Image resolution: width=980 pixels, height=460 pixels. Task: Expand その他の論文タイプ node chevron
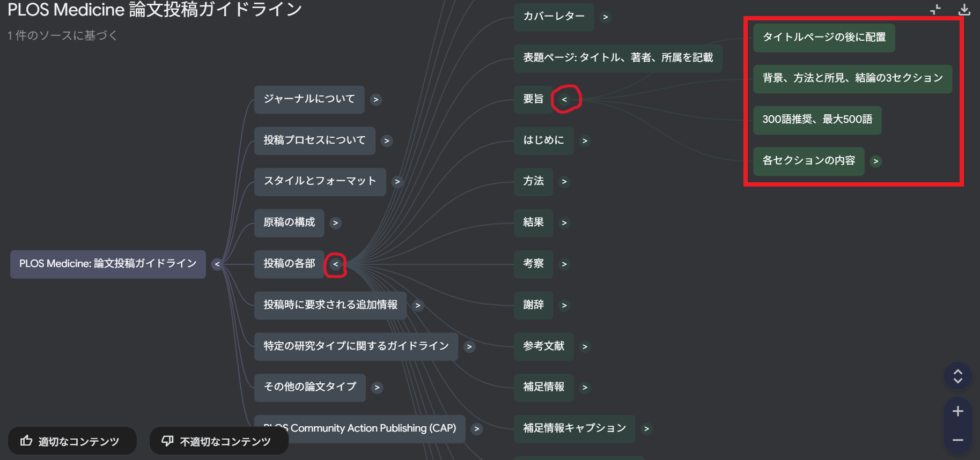point(377,388)
